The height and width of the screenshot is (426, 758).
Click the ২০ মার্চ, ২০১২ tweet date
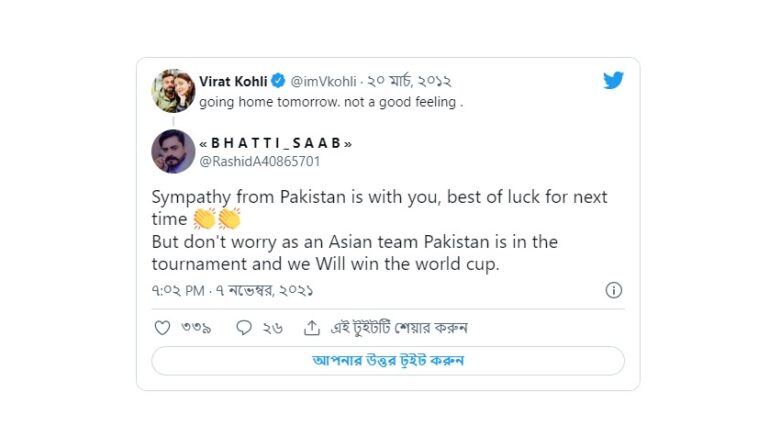click(409, 81)
